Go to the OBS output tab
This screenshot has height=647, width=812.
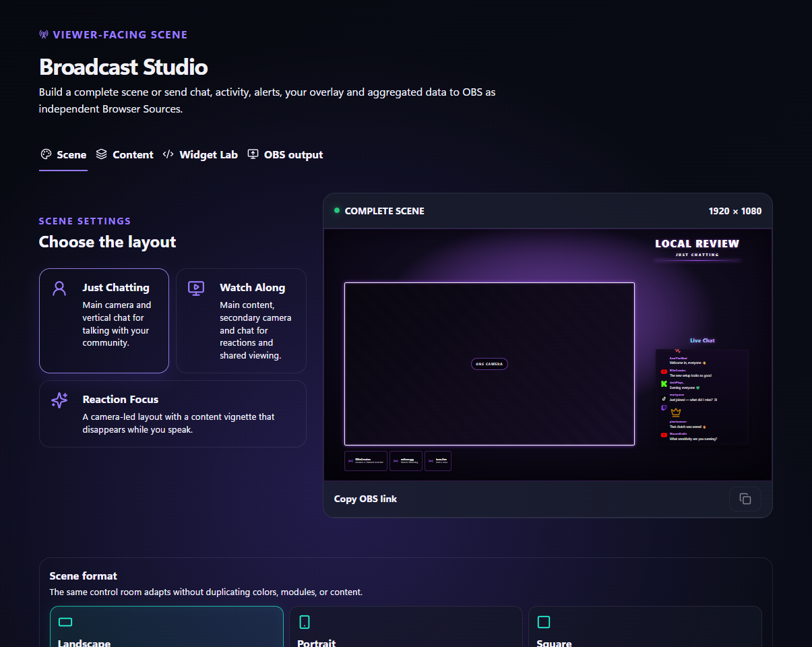point(285,155)
